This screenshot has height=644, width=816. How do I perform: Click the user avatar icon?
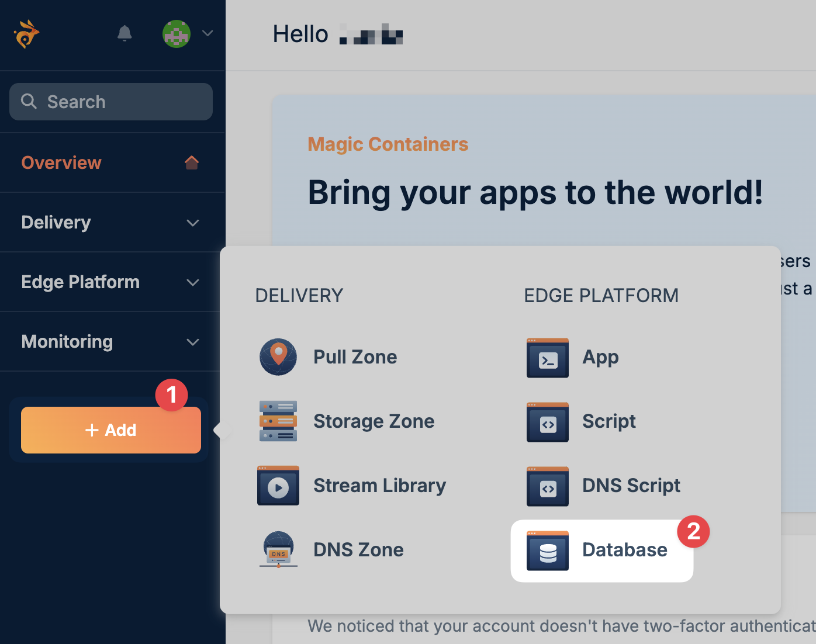pyautogui.click(x=177, y=34)
